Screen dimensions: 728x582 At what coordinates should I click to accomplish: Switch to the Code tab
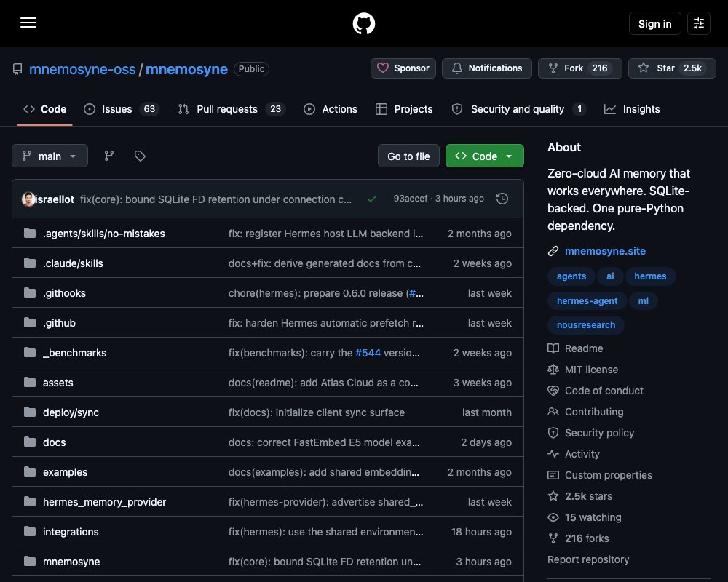[x=45, y=109]
